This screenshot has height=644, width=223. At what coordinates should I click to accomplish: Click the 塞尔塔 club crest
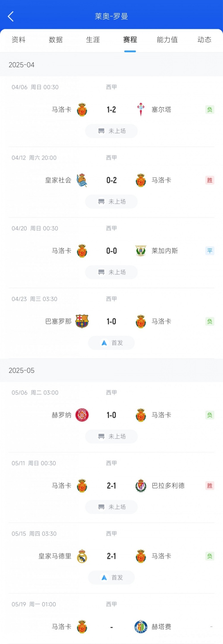141,110
